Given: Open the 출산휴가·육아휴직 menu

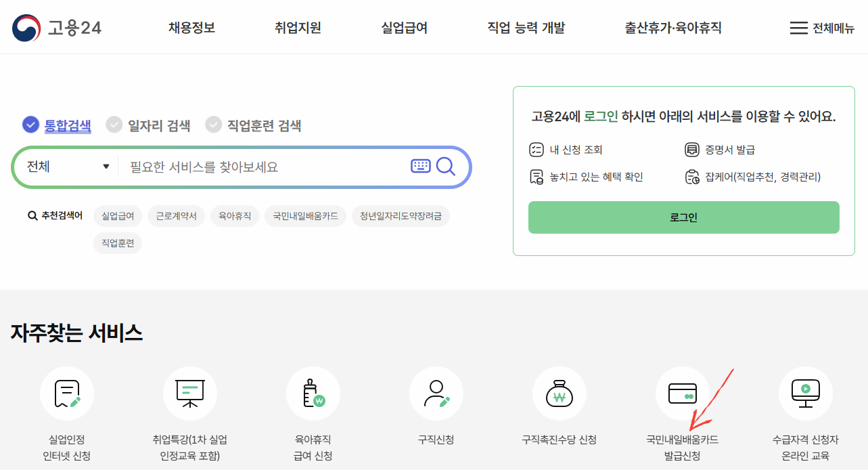Looking at the screenshot, I should (x=672, y=28).
